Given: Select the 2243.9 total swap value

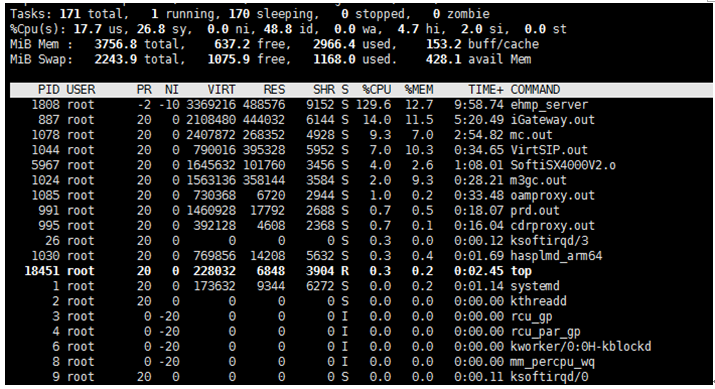Looking at the screenshot, I should pyautogui.click(x=115, y=59).
